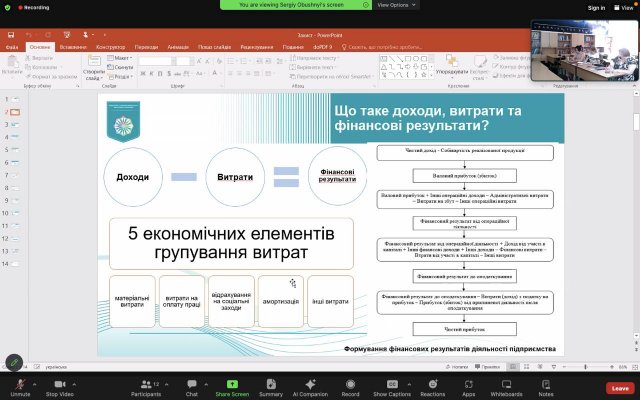
Task: Click Sign in at top right
Action: tap(569, 7)
